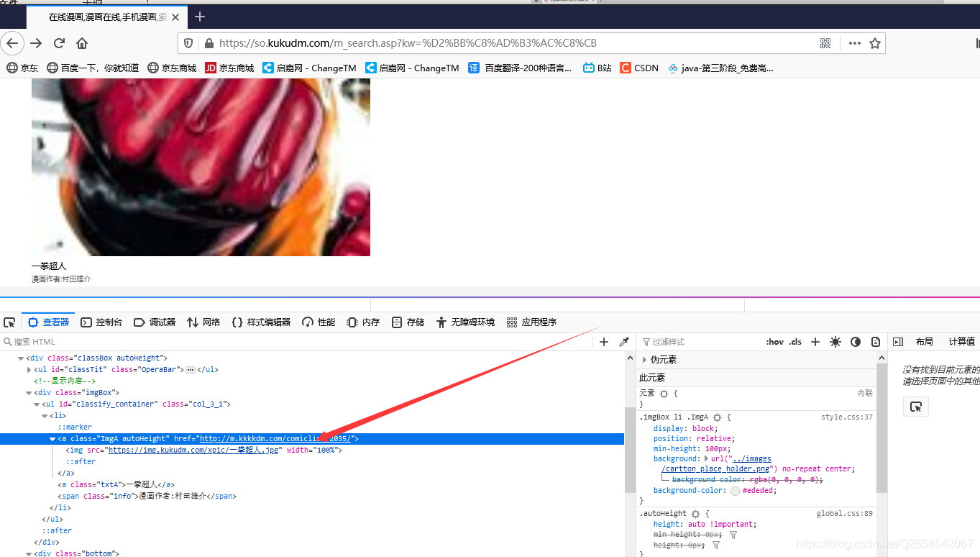Open the page actions three-dot menu
The image size is (980, 557).
(x=854, y=43)
